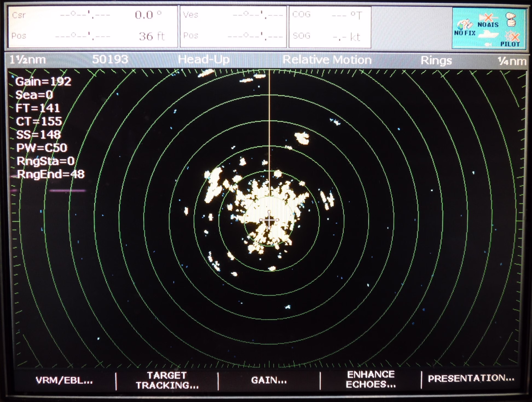Click the crosshair at radar center

coord(269,220)
